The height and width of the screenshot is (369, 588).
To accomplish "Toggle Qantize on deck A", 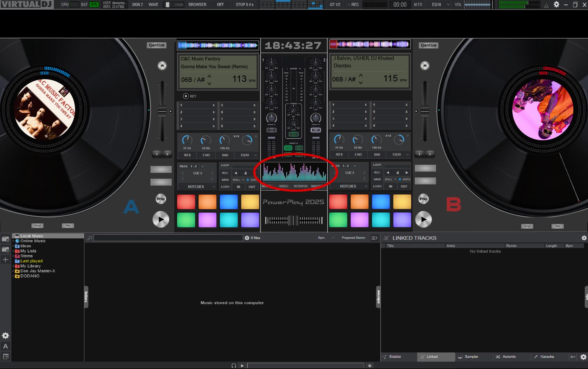I will 156,45.
